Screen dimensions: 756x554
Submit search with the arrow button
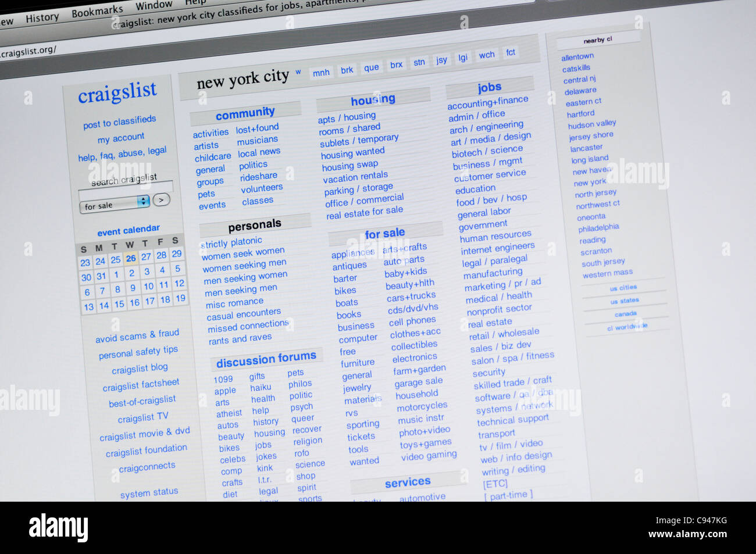[161, 200]
